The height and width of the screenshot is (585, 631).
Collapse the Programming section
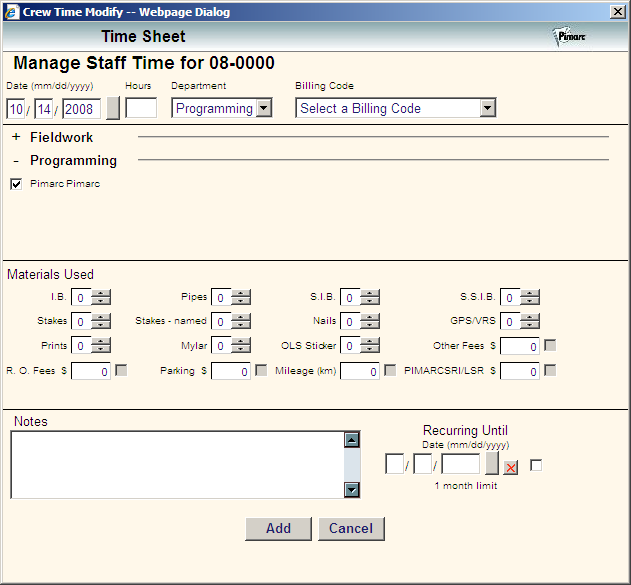tap(16, 161)
